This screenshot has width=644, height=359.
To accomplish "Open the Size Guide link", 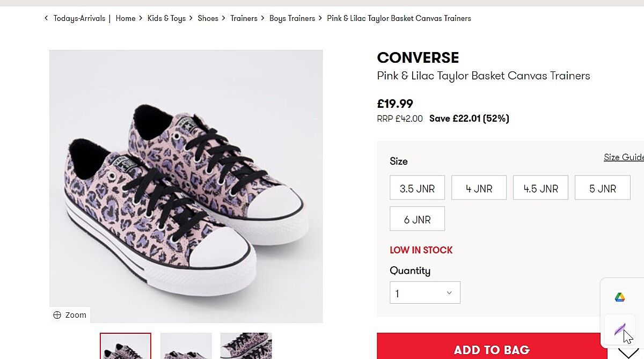I will 624,157.
